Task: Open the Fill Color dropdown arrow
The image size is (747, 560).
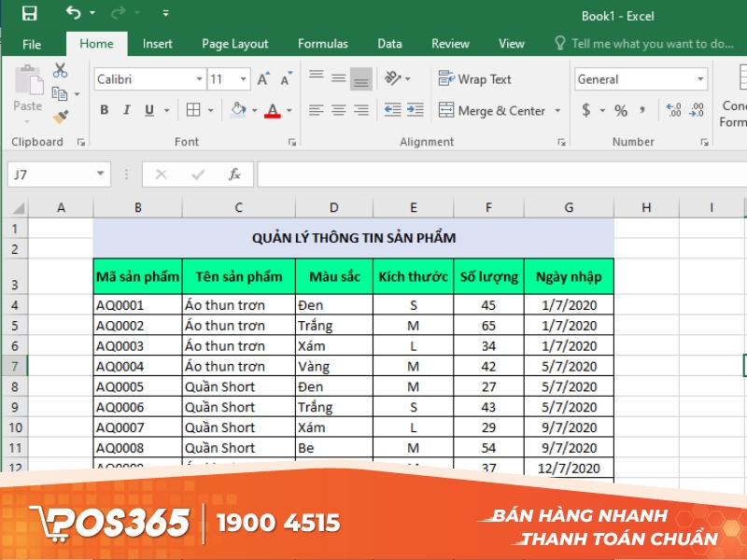Action: [254, 111]
